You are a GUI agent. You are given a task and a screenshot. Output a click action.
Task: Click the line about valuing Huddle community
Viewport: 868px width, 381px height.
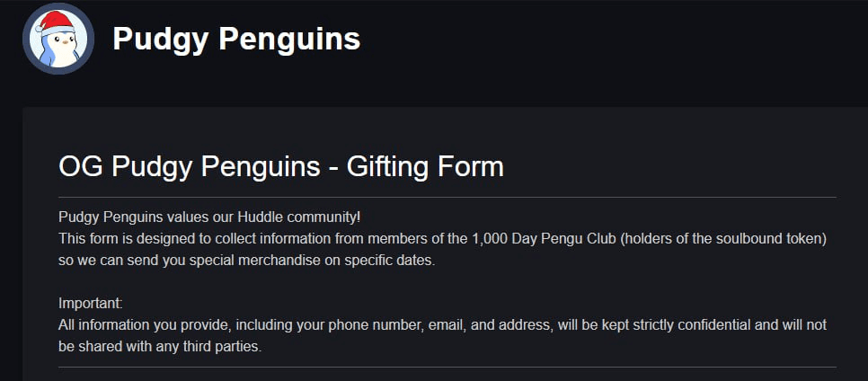pyautogui.click(x=209, y=216)
